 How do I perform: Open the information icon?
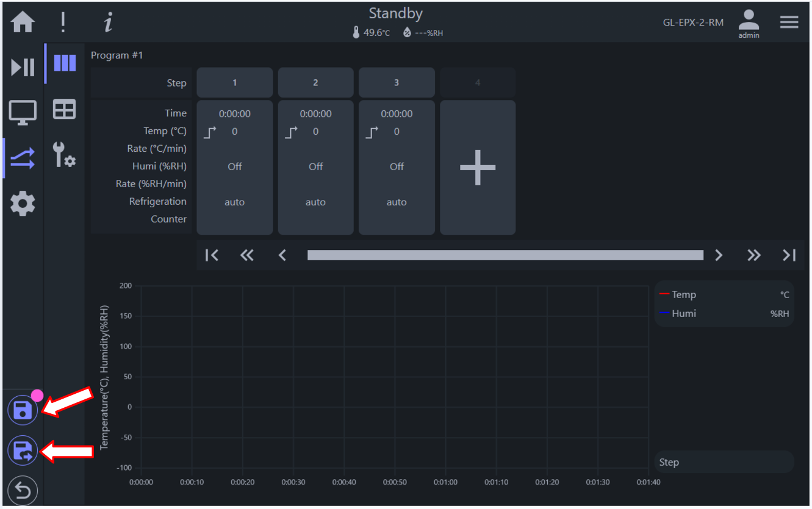[x=108, y=23]
